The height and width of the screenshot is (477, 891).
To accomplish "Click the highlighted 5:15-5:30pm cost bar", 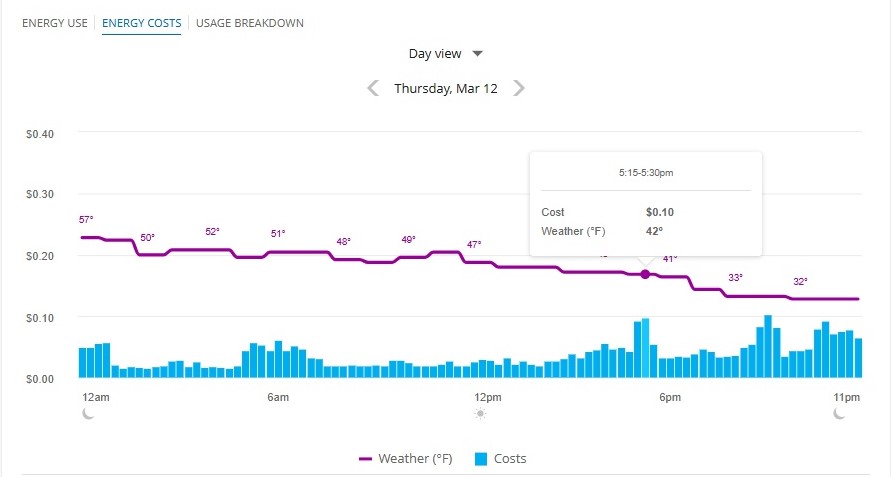I will tap(645, 348).
